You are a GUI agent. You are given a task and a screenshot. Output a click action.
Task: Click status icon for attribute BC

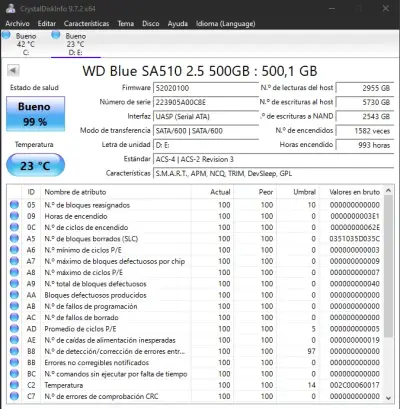[x=14, y=374]
